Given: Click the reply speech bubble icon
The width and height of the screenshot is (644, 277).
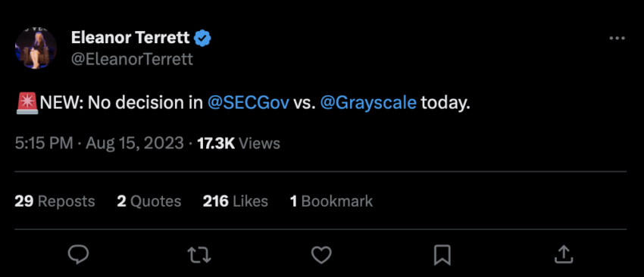Looking at the screenshot, I should coord(78,254).
